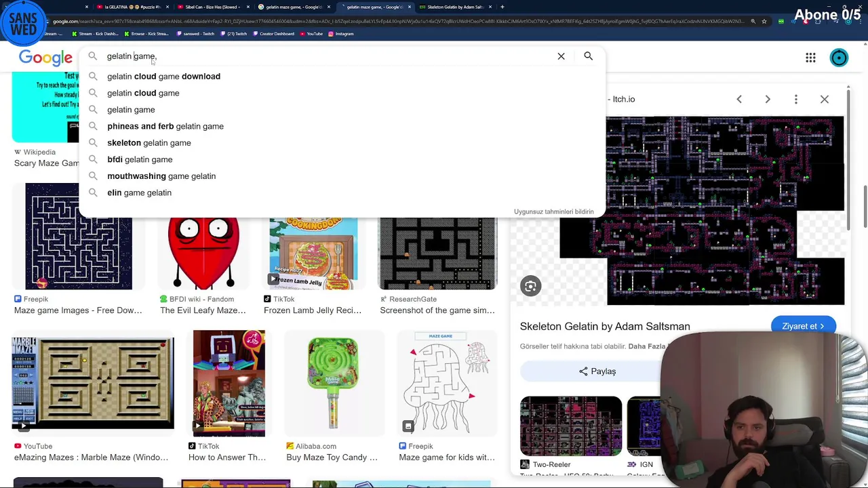
Task: Clear the search box with the X icon
Action: tap(561, 56)
